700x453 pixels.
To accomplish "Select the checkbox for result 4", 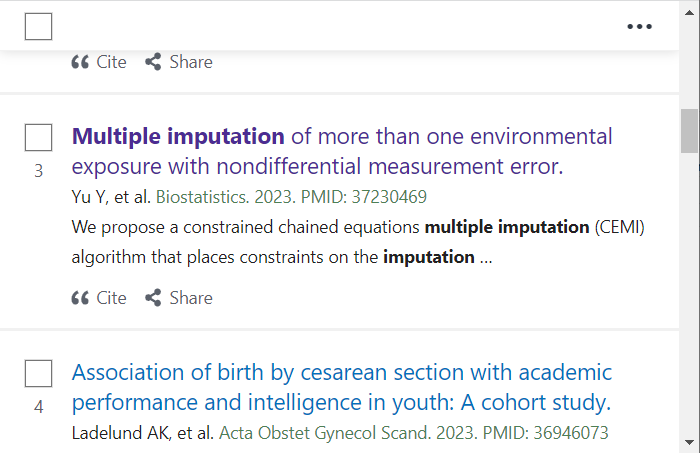I will pos(38,374).
